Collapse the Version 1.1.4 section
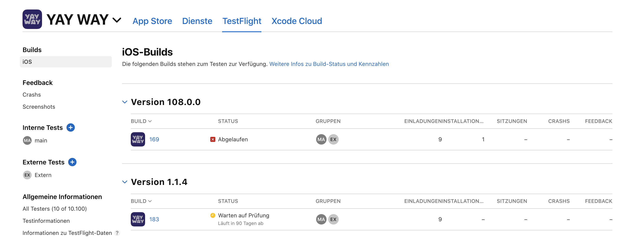 tap(125, 182)
